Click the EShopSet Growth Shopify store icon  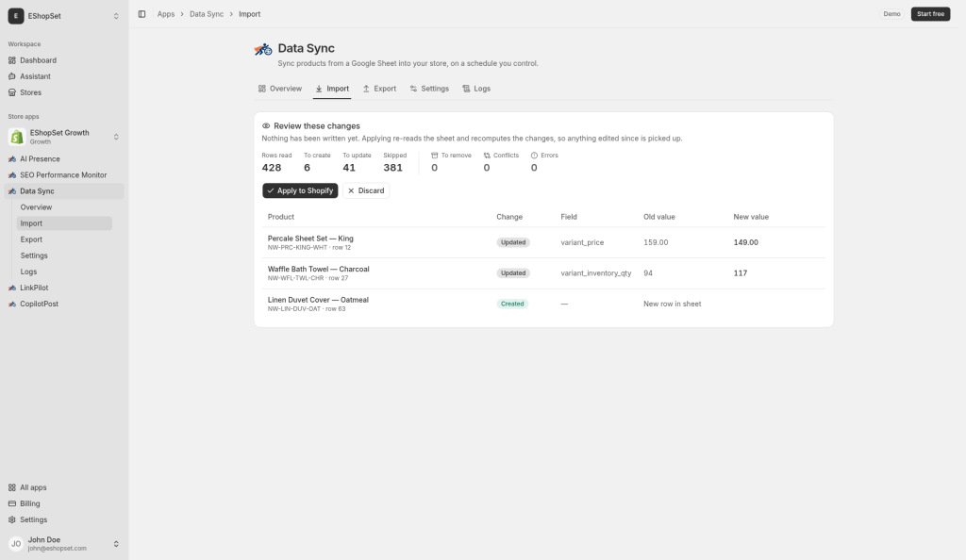(17, 137)
